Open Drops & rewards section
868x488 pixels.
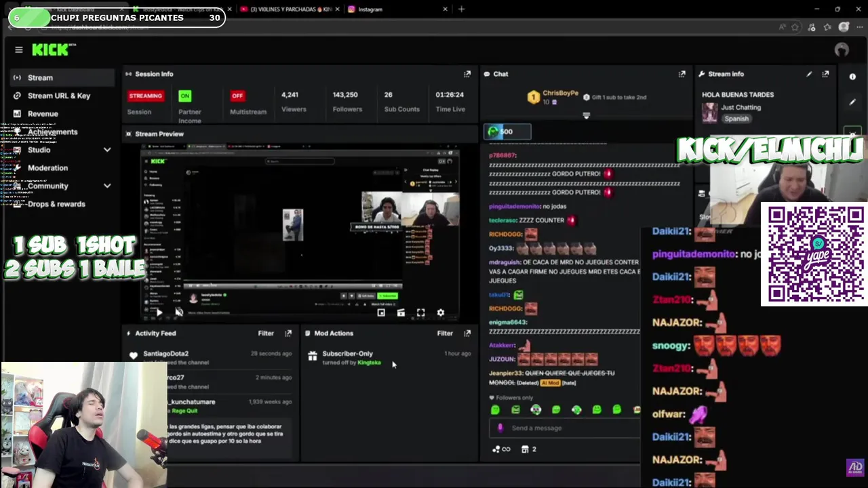click(56, 204)
